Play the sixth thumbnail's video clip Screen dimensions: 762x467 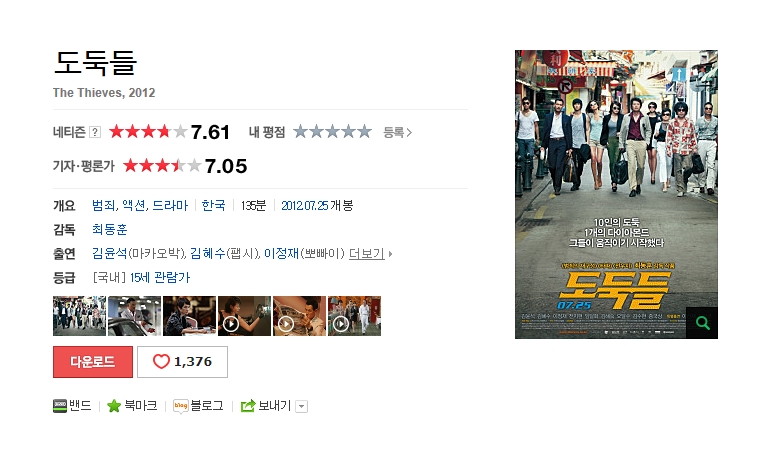pos(341,324)
